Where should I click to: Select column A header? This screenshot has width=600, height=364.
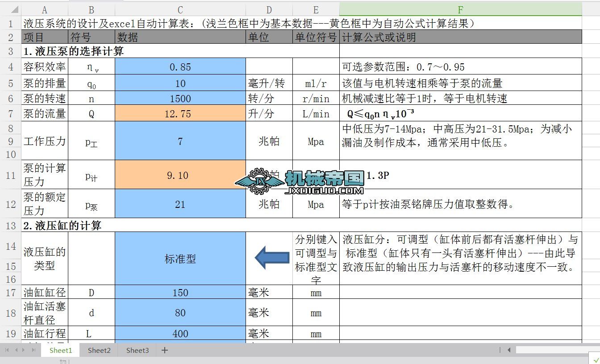[44, 10]
